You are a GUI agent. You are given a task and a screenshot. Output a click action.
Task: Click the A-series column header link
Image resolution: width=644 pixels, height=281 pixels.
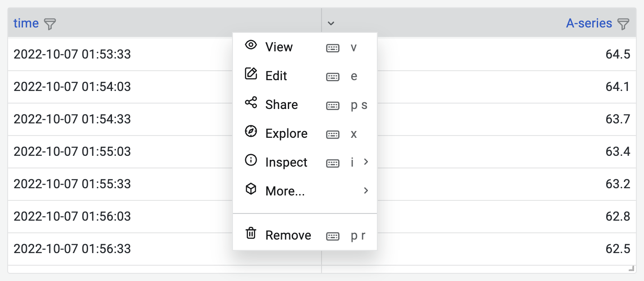pos(590,23)
